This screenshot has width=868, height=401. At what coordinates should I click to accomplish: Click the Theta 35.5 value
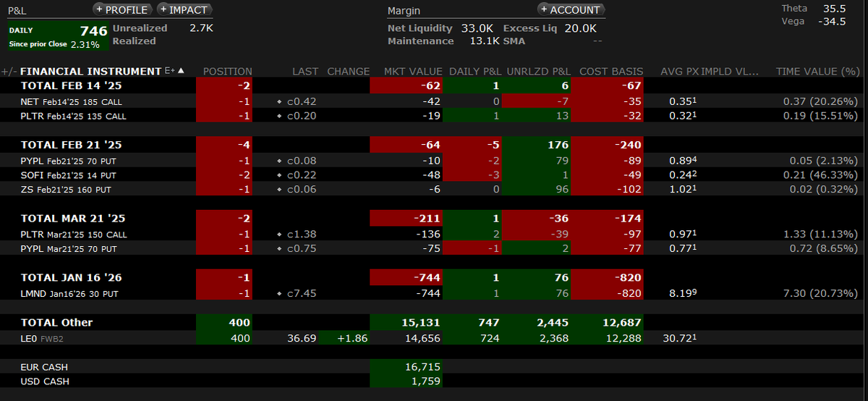834,9
